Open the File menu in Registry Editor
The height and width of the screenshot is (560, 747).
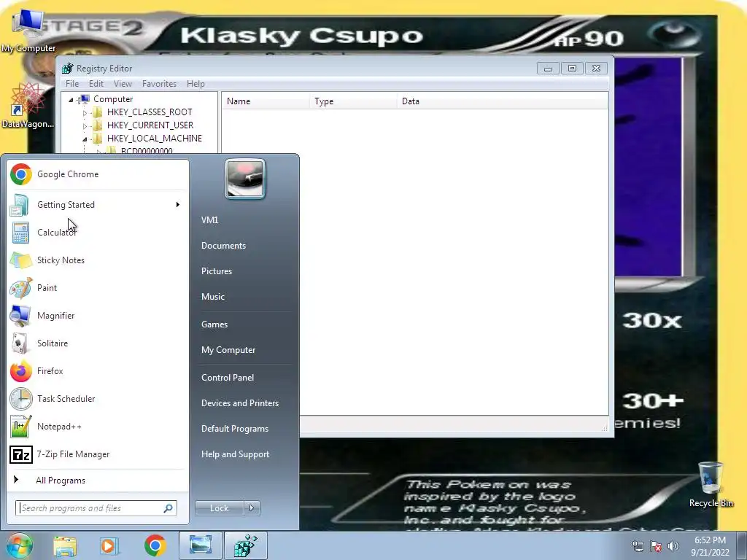click(x=72, y=84)
